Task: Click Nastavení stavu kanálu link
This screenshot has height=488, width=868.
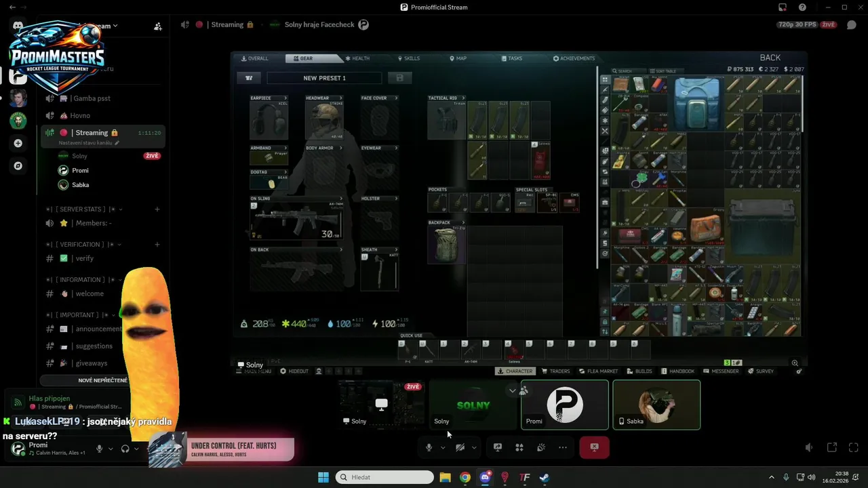Action: (x=89, y=143)
